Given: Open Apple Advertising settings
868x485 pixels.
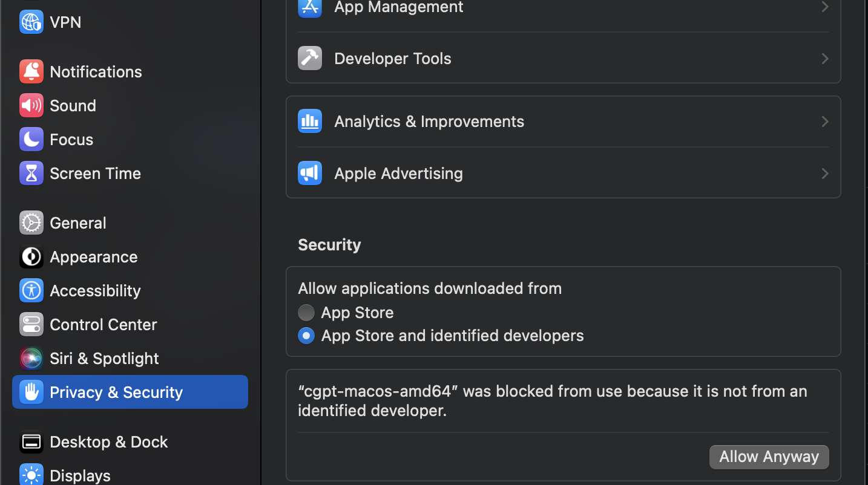Looking at the screenshot, I should coord(564,173).
